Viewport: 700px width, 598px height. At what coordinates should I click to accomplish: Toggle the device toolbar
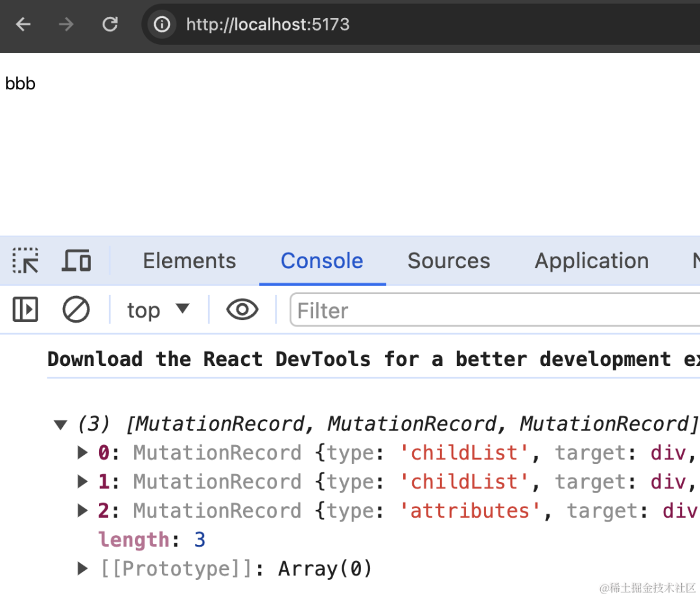click(76, 260)
